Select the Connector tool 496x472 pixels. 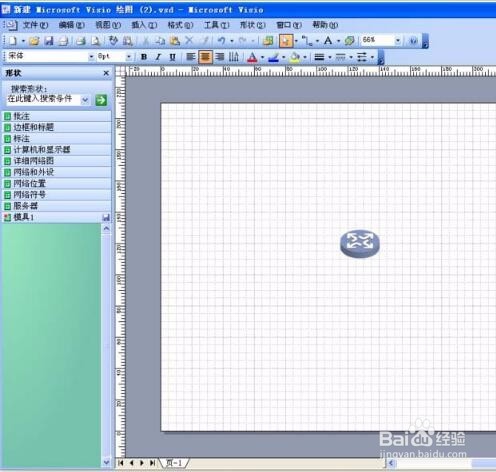tap(307, 41)
